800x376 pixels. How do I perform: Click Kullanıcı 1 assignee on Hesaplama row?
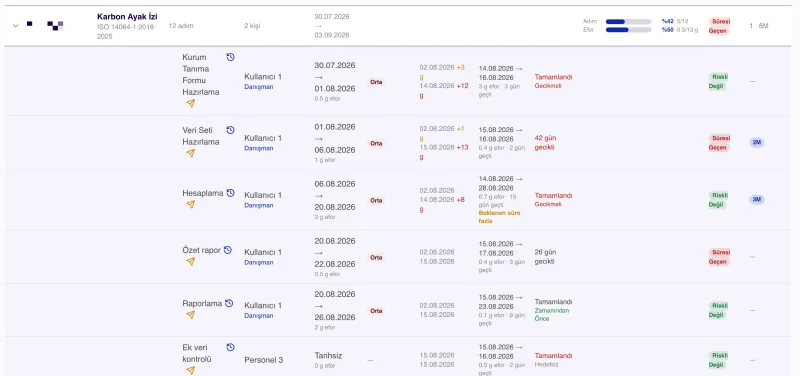[263, 195]
